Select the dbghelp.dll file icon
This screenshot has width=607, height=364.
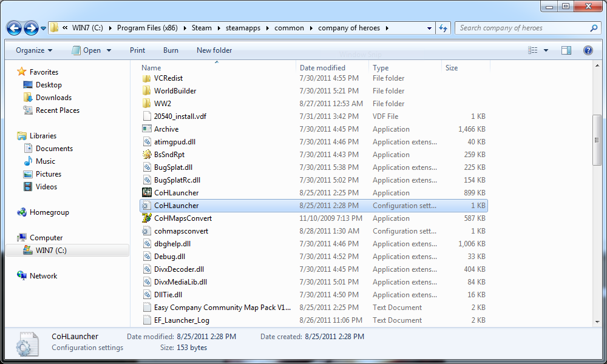[x=147, y=244]
